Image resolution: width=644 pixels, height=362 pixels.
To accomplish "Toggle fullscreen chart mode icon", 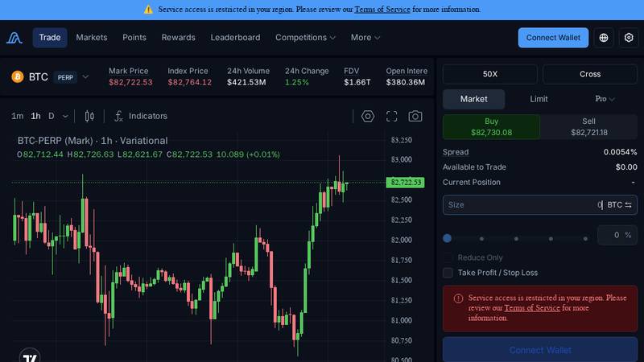I will (x=391, y=116).
